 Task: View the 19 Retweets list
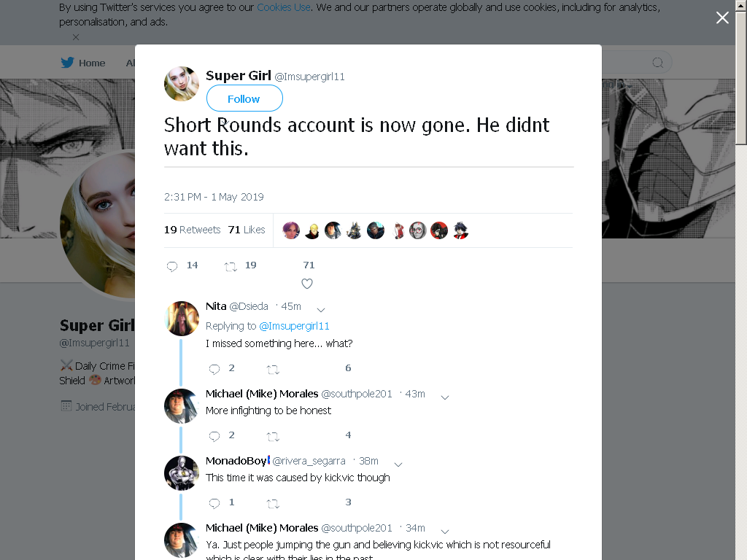click(193, 230)
